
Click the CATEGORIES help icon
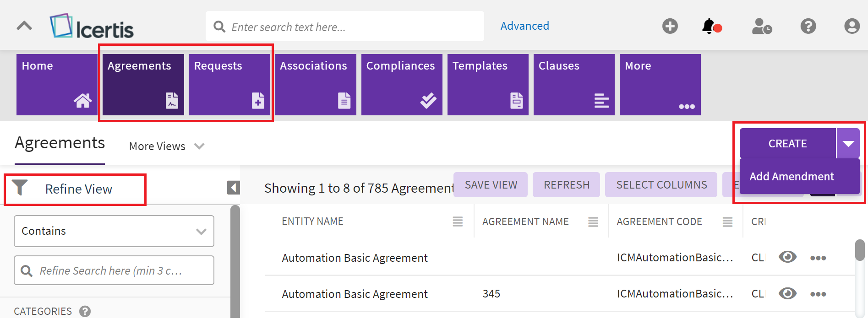click(x=85, y=311)
